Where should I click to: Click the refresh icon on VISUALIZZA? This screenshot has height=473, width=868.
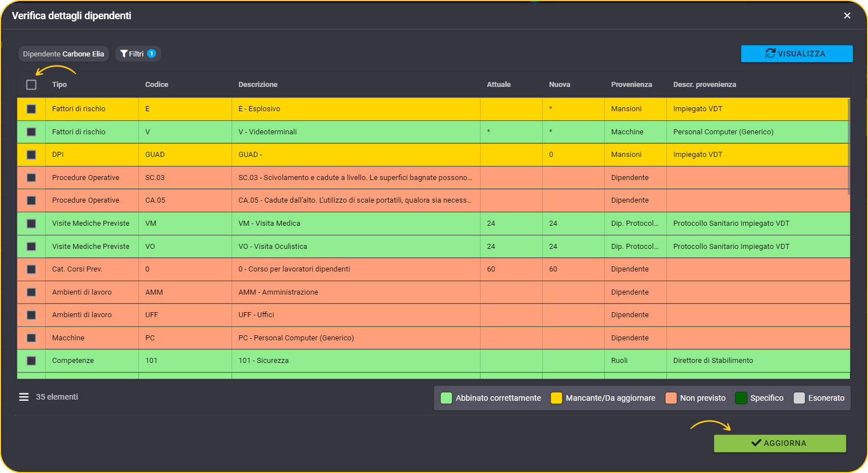point(770,53)
